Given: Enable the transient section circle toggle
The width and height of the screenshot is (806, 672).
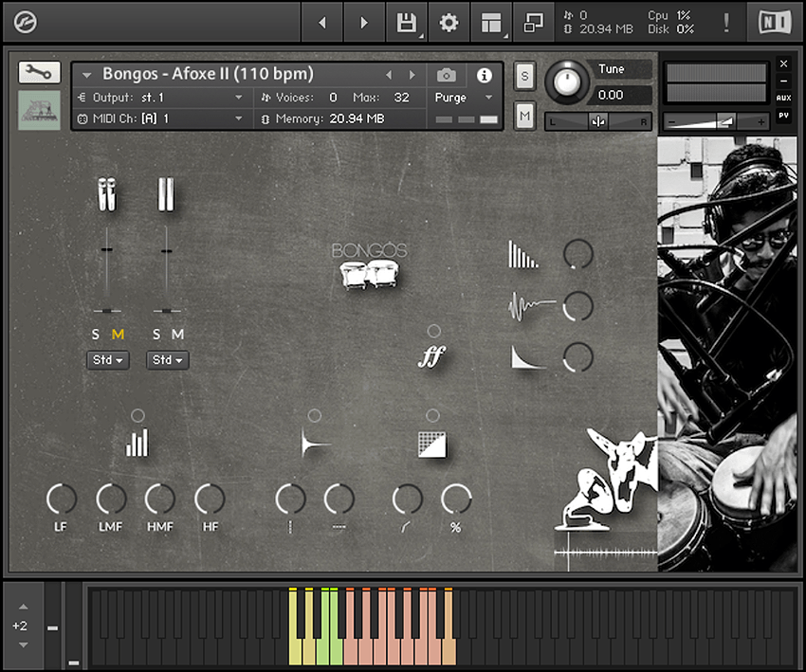Looking at the screenshot, I should pos(314,415).
